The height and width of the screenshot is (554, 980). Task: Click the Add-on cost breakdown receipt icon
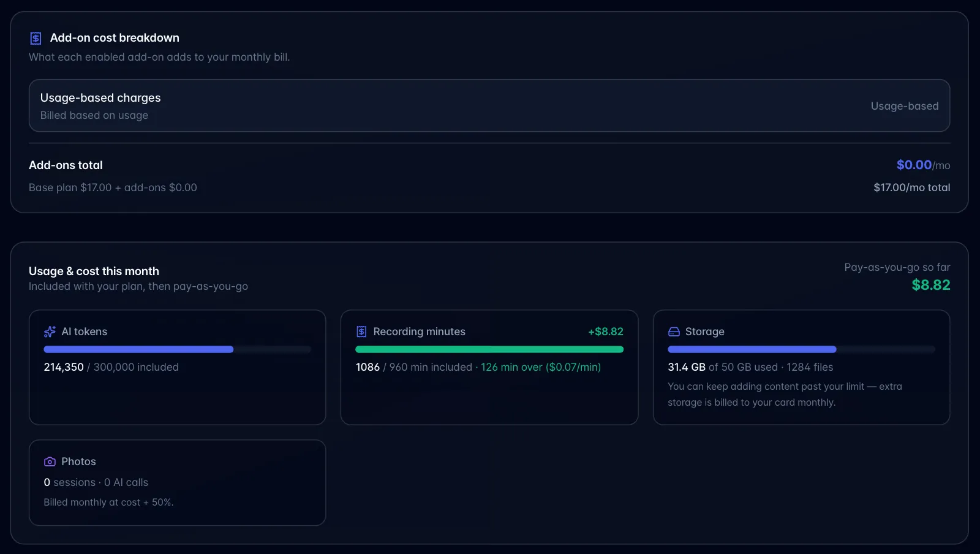click(x=36, y=38)
